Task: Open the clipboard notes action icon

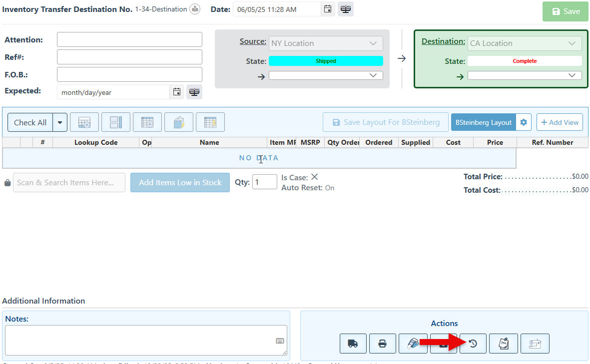Action: (504, 344)
